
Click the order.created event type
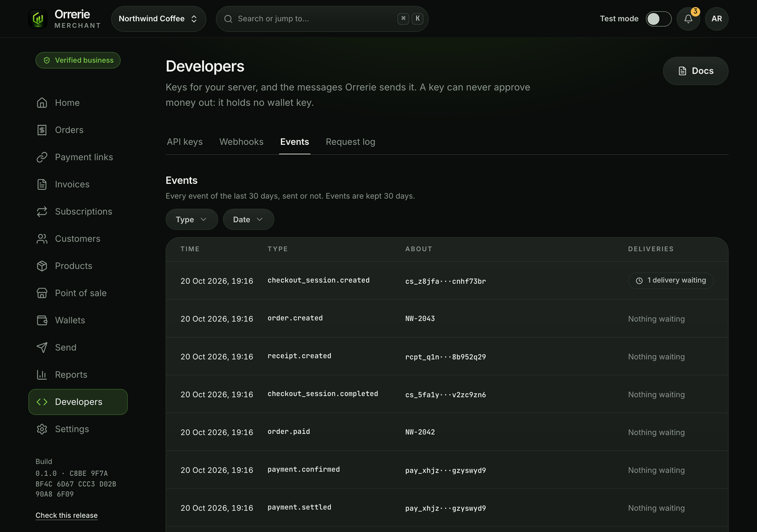pos(295,318)
